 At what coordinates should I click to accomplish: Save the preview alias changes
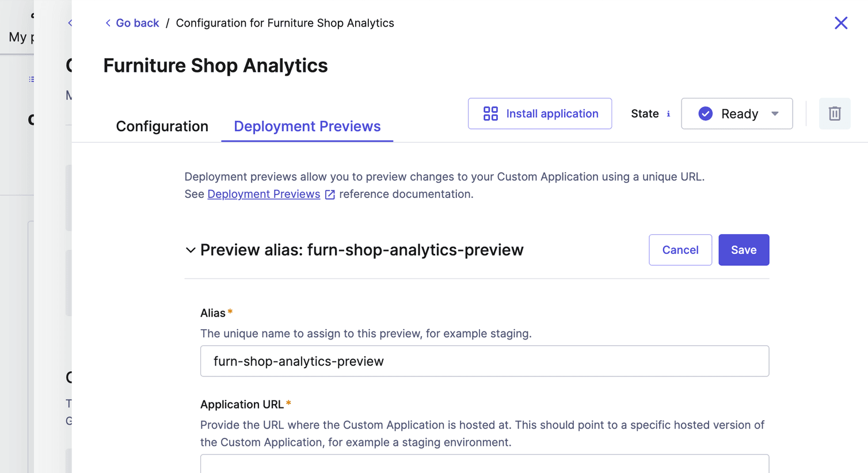coord(744,250)
